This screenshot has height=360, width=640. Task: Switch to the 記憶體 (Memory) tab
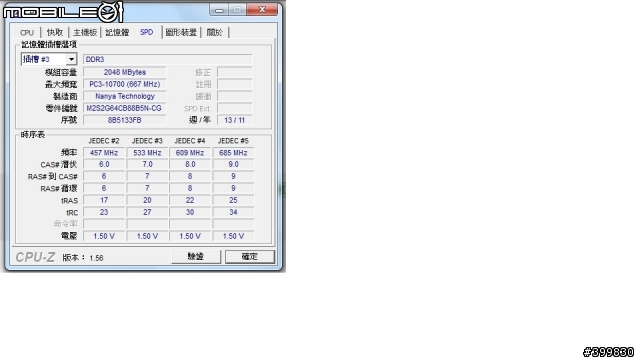[x=117, y=32]
